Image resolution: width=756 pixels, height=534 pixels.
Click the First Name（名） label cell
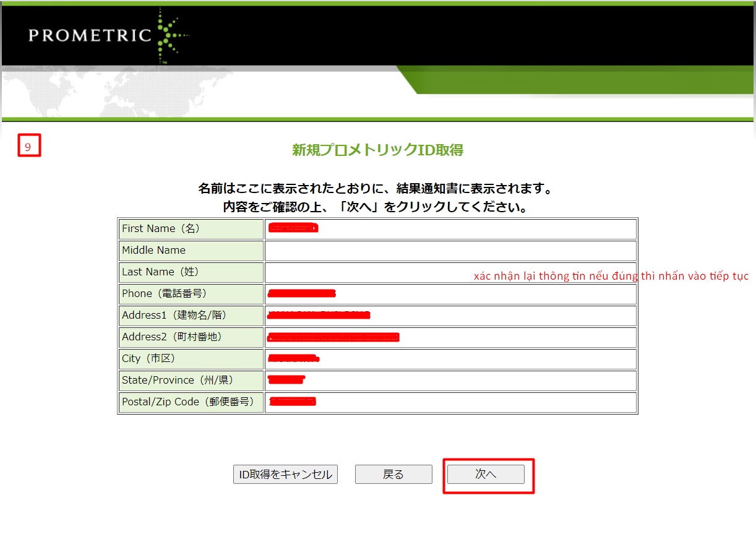click(191, 229)
